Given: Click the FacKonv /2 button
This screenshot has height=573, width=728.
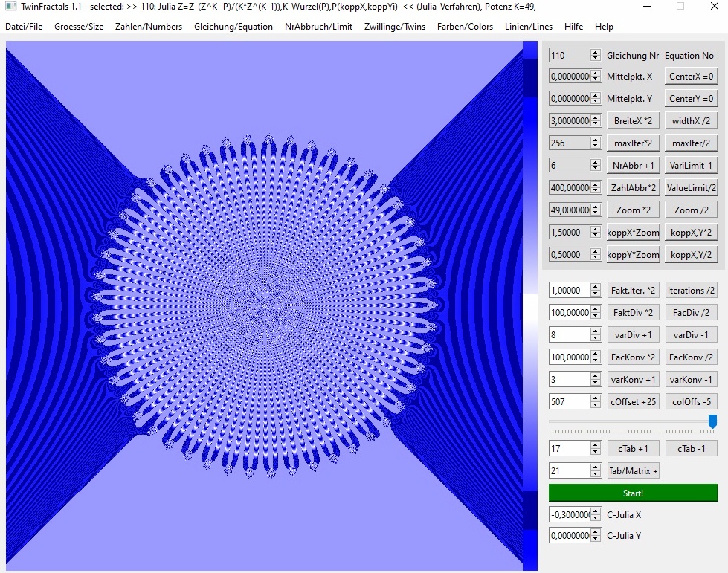Looking at the screenshot, I should coord(692,357).
